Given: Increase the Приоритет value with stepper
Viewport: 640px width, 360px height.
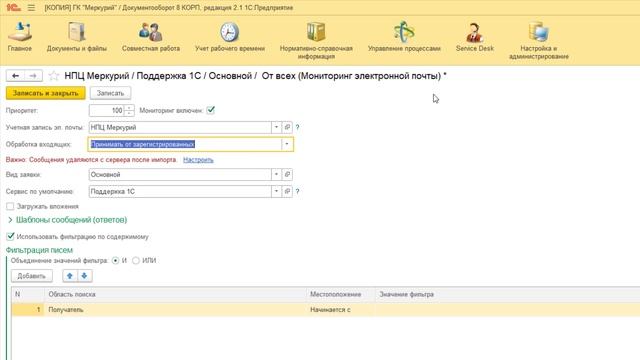Looking at the screenshot, I should click(x=129, y=108).
